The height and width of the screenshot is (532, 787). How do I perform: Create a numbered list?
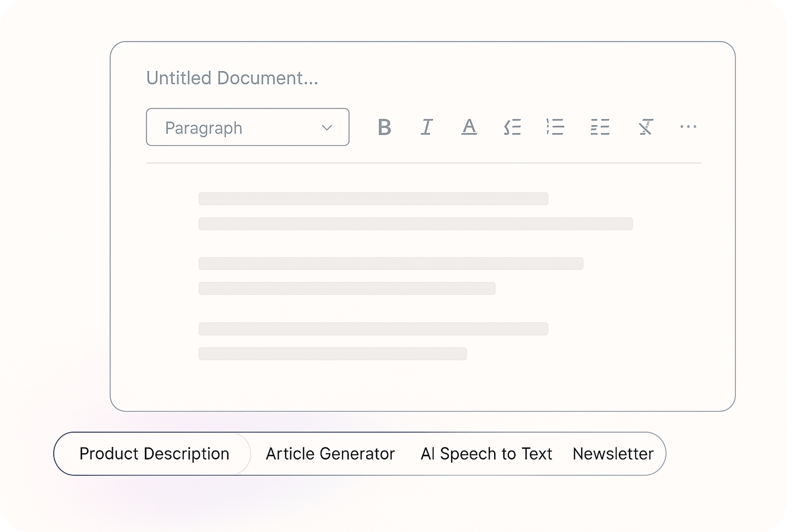pos(555,127)
